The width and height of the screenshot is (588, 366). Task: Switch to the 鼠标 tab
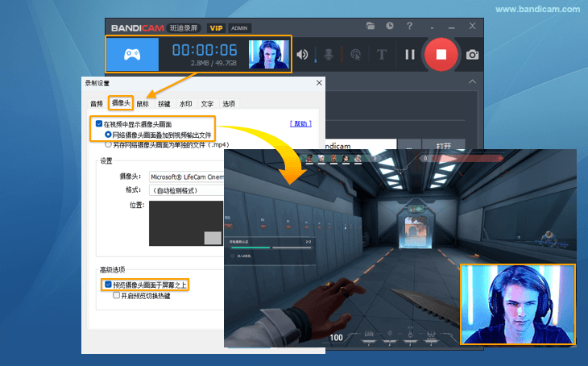[x=143, y=104]
